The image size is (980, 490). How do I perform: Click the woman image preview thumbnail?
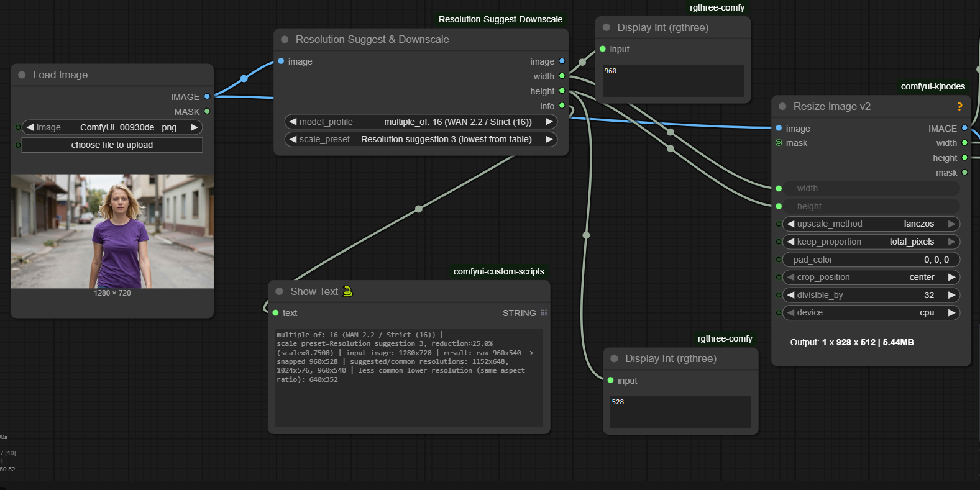tap(112, 231)
